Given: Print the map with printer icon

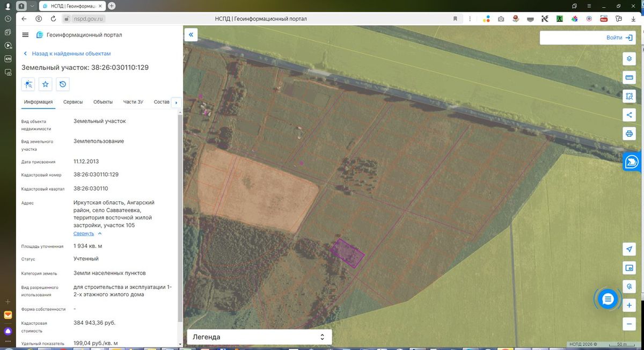Looking at the screenshot, I should (x=630, y=133).
